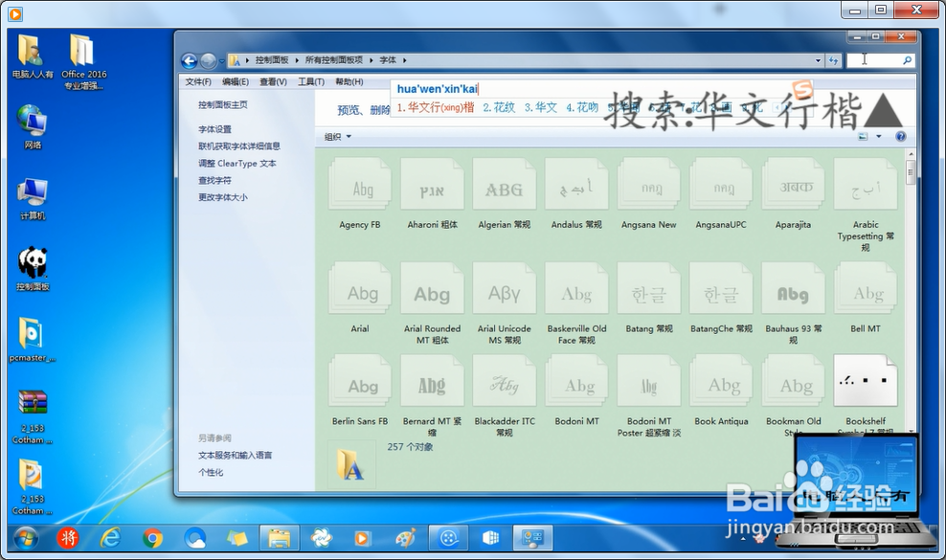The width and height of the screenshot is (946, 560).
Task: Open the 帮助(H) menu
Action: click(x=349, y=81)
